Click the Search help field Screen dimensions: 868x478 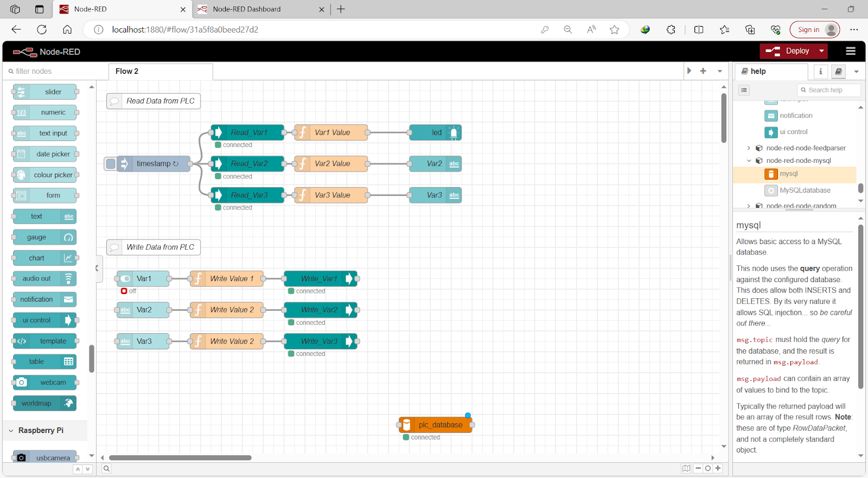coord(829,90)
